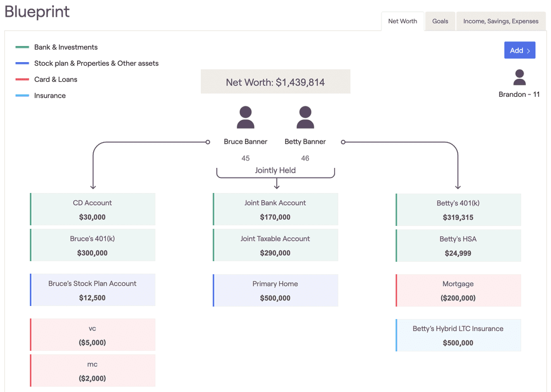Open the Income, Savings, Expenses tab
Screen dimensions: 551x392
pos(501,21)
